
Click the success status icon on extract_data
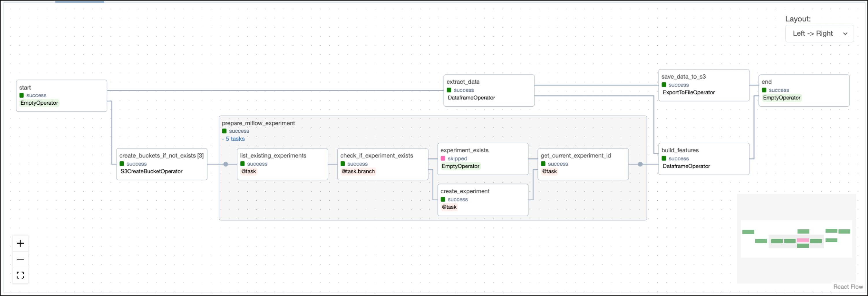[x=450, y=90]
